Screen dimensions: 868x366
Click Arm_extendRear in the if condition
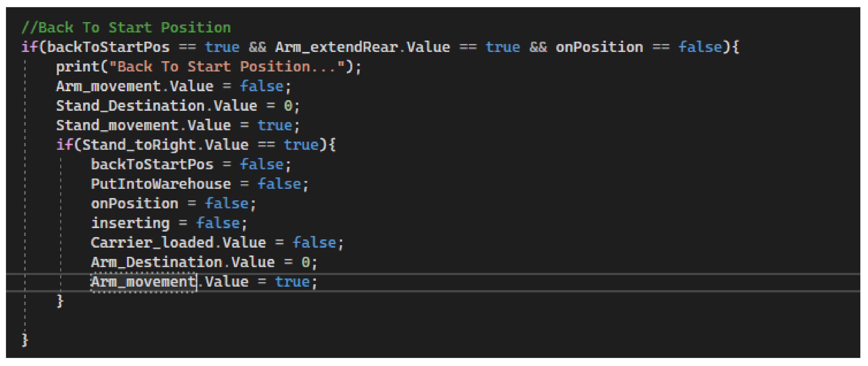[337, 47]
